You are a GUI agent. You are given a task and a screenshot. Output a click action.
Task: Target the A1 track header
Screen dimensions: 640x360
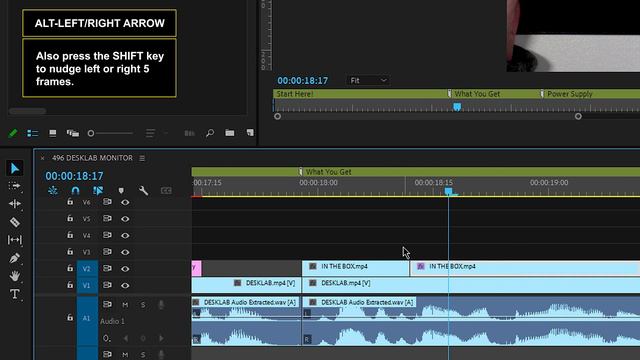(87, 318)
